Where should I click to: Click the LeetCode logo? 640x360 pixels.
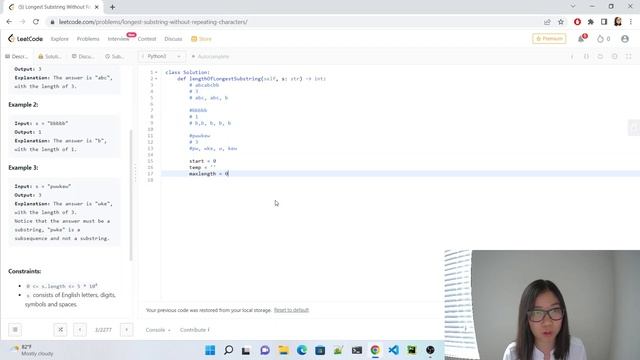coord(25,39)
